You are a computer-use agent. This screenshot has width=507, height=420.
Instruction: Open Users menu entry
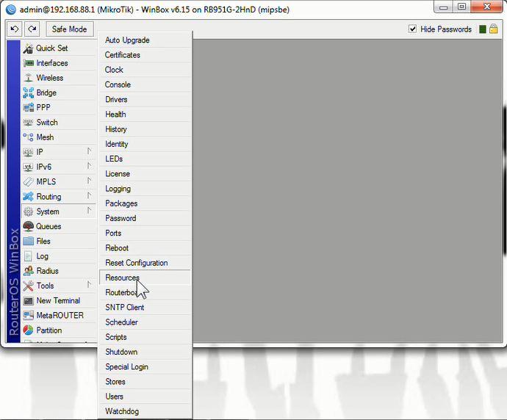point(145,397)
